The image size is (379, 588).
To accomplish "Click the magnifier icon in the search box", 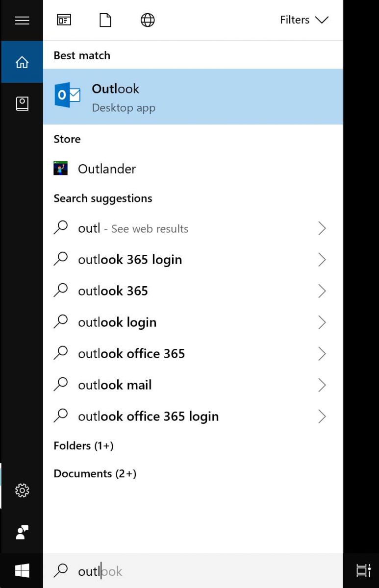I will pos(61,570).
